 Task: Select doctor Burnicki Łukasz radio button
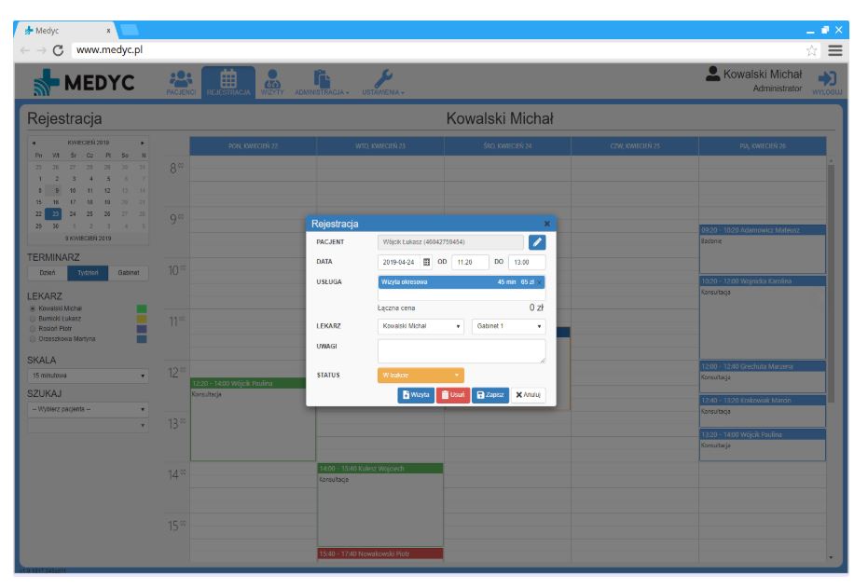coord(34,317)
